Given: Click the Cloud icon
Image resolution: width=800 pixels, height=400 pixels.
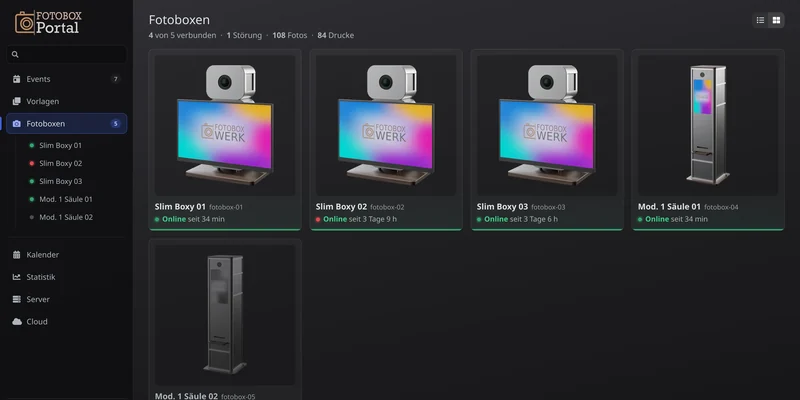Looking at the screenshot, I should coord(17,321).
